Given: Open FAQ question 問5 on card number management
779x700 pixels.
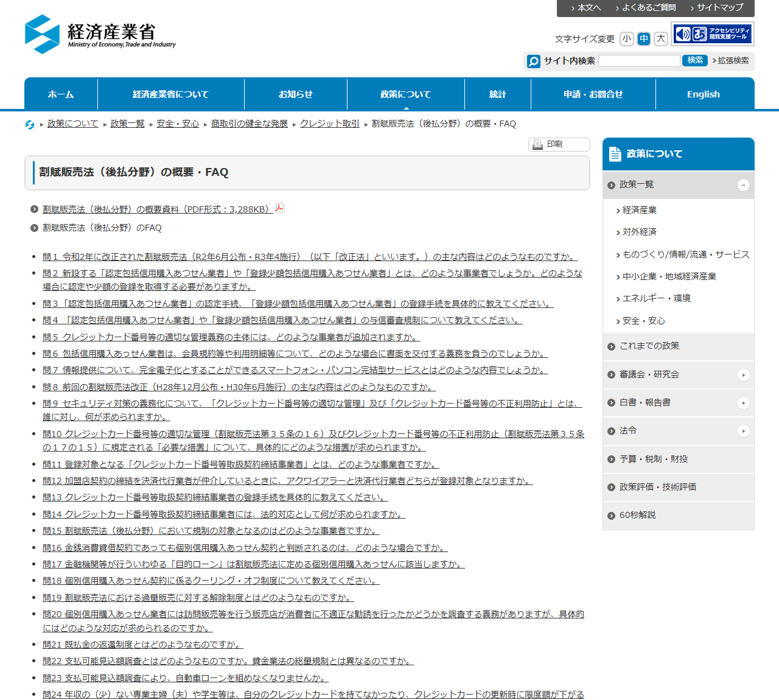Looking at the screenshot, I should click(x=231, y=337).
